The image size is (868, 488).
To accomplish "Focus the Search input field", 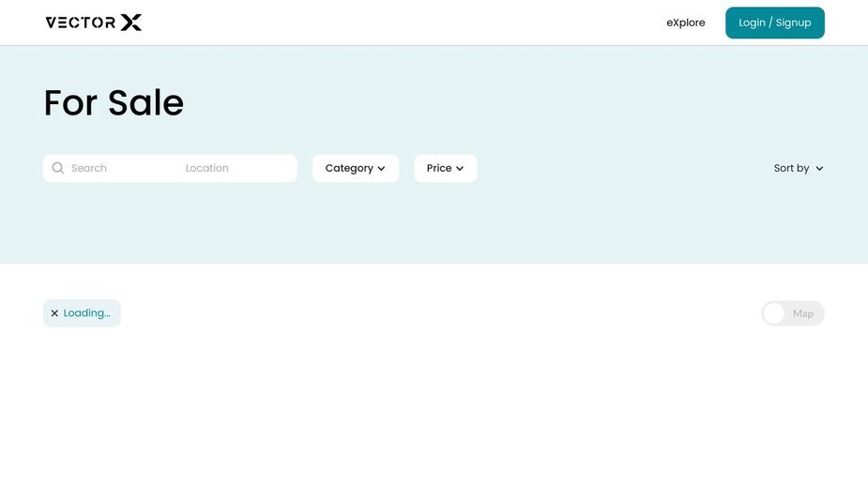I will [122, 168].
